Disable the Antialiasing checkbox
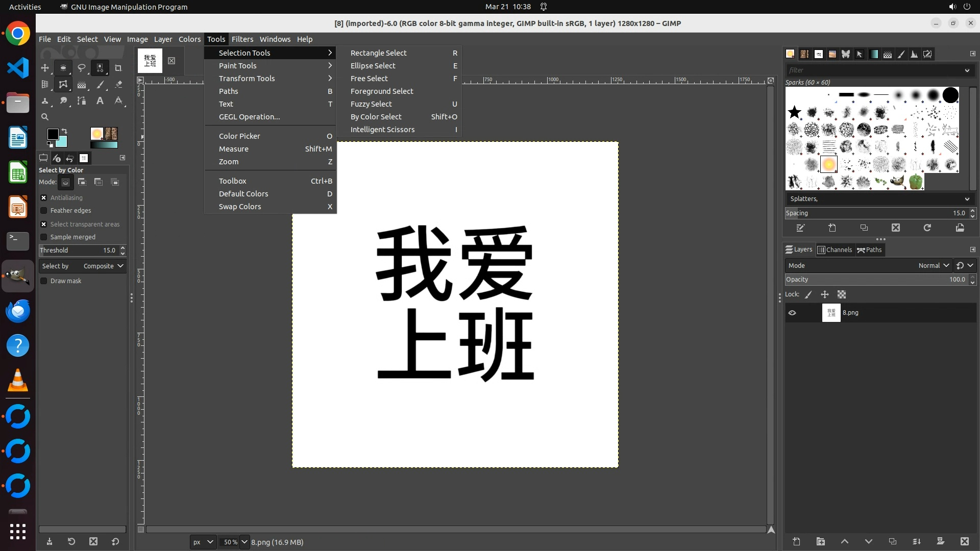The height and width of the screenshot is (551, 980). pos(44,197)
